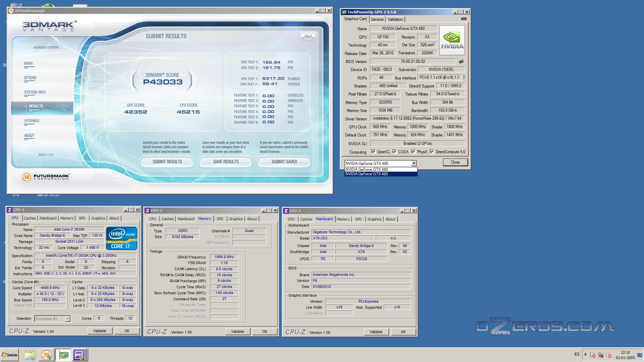Switch to the GPU-Z Sensors tab
Image resolution: width=644 pixels, height=362 pixels.
pos(377,19)
